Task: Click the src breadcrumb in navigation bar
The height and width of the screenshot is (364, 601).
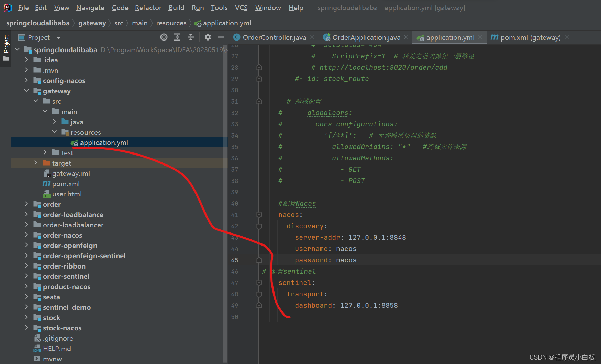Action: coord(119,23)
